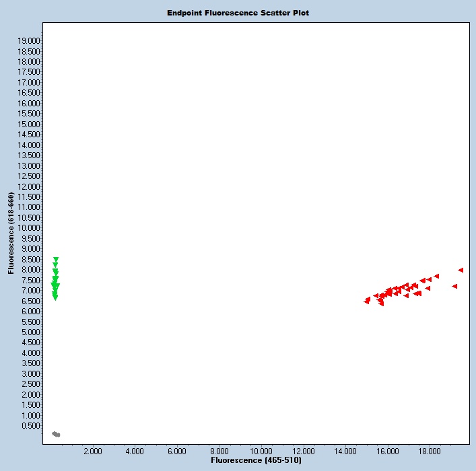Click the 'Endpoint Fluorescence Scatter Plot' title
The image size is (476, 471).
pyautogui.click(x=238, y=13)
